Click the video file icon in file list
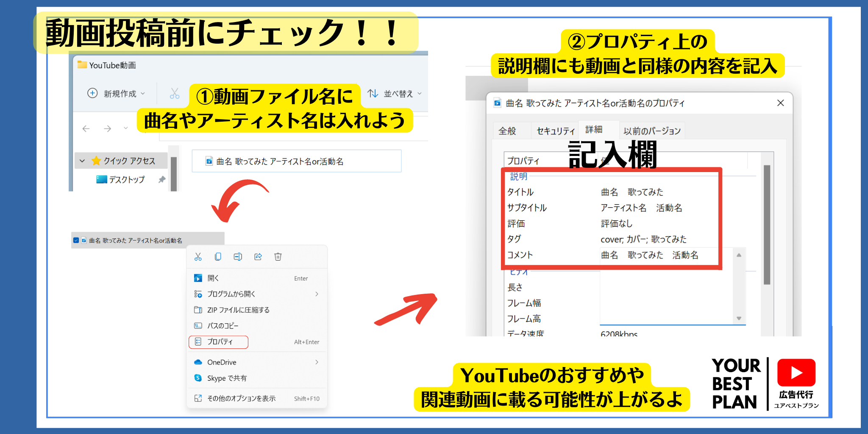This screenshot has width=868, height=434. pos(209,161)
